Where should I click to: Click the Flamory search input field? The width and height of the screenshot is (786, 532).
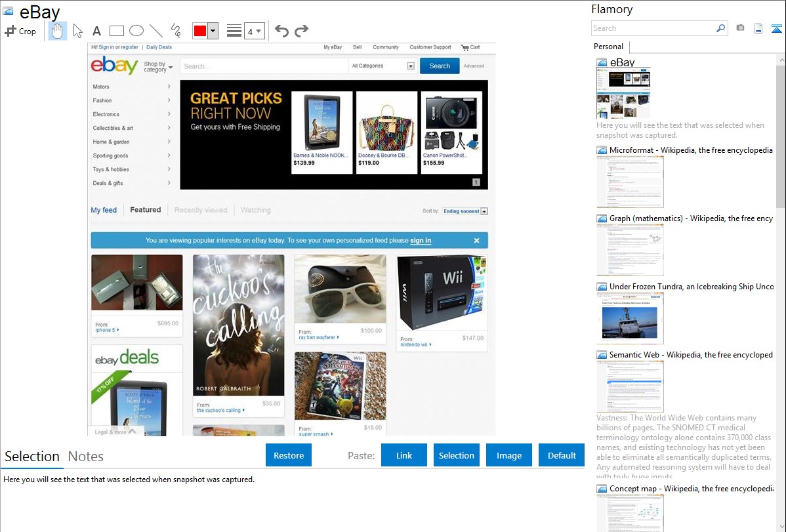click(x=653, y=28)
